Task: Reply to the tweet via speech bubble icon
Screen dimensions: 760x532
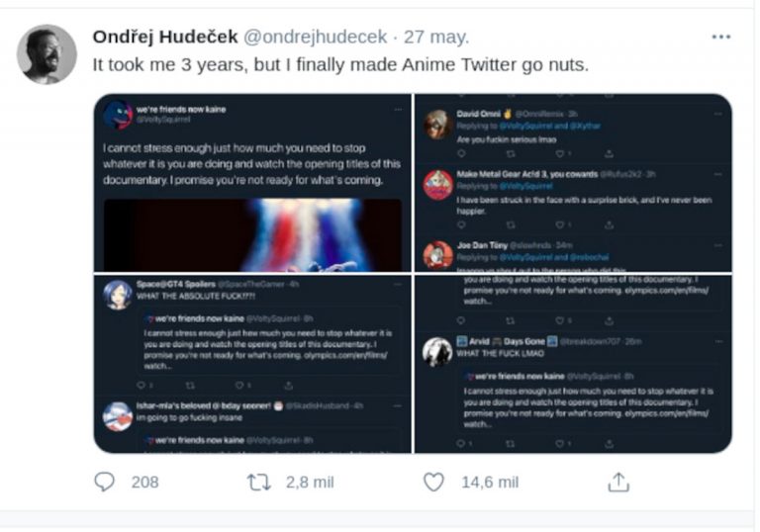Action: click(104, 482)
